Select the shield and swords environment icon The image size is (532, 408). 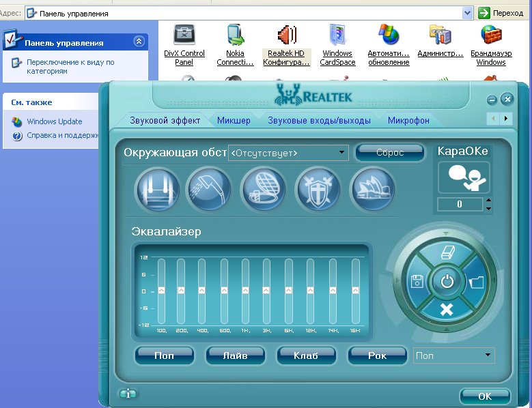(x=318, y=189)
